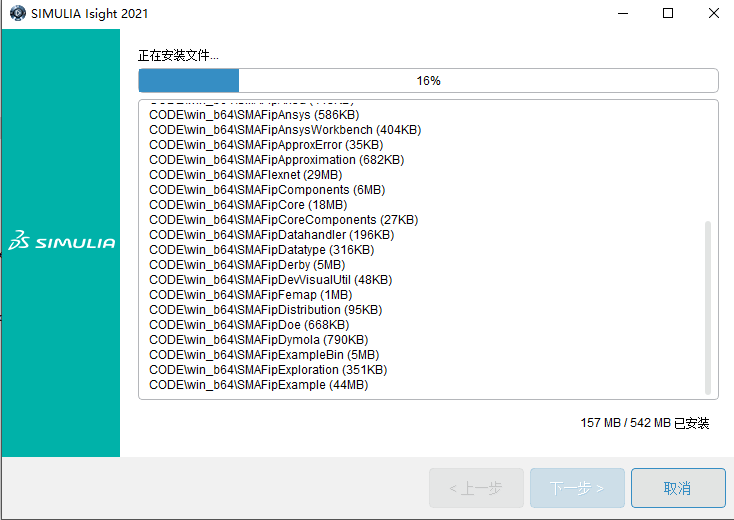Click the 正在安装文件... heading text

(178, 56)
